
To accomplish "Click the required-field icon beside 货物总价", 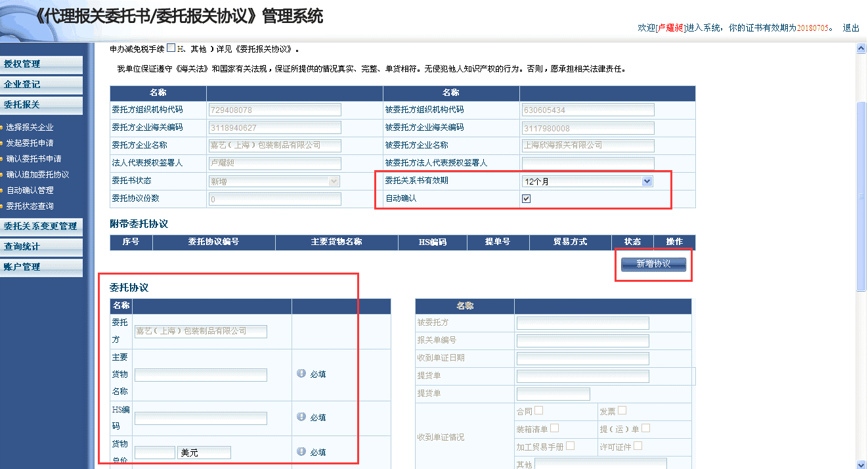I will (301, 452).
